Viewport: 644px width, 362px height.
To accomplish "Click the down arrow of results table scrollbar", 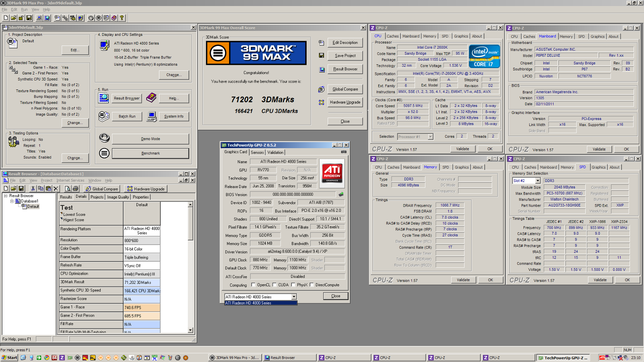I will [190, 330].
